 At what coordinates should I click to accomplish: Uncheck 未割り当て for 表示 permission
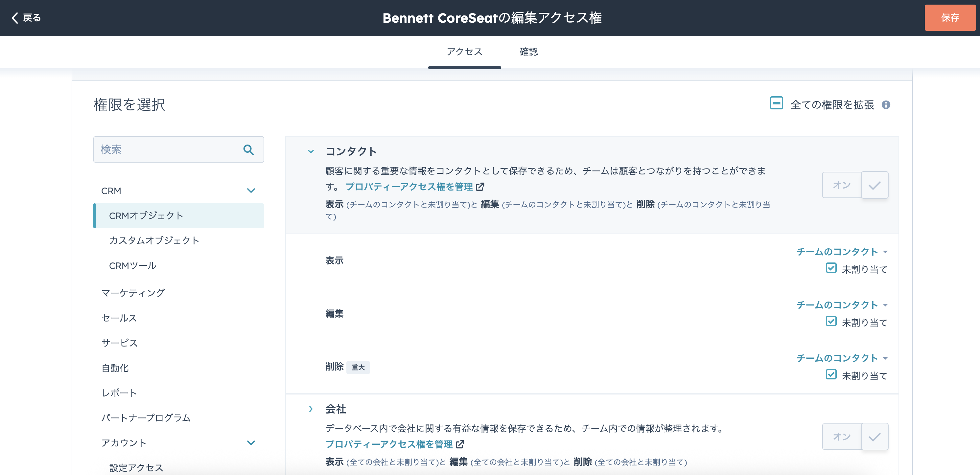point(831,268)
